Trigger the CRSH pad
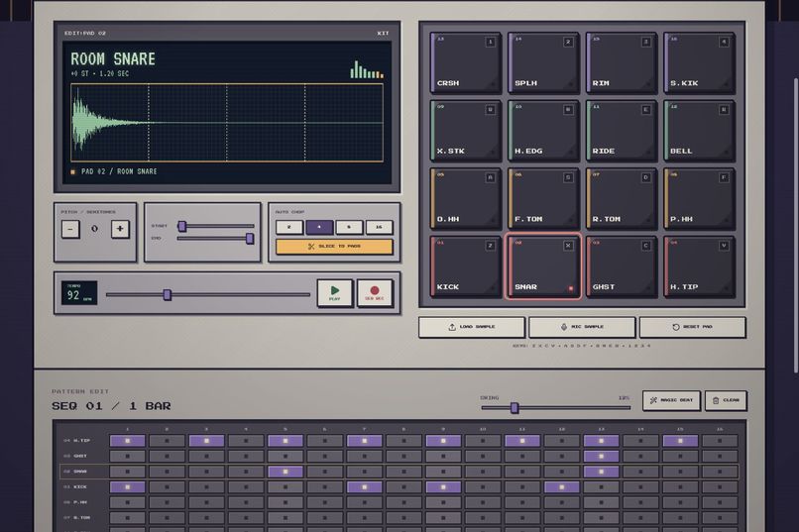 click(465, 63)
